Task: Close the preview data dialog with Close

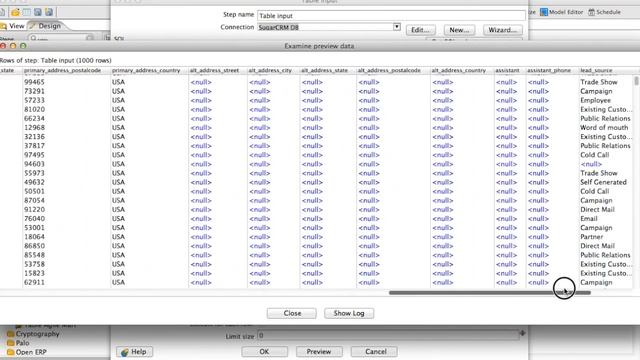Action: [292, 313]
